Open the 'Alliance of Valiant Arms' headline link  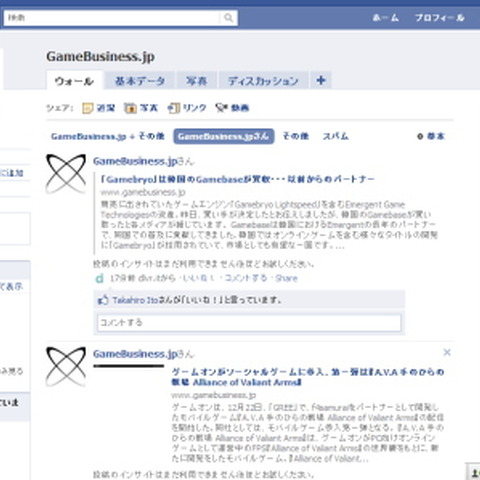click(x=307, y=377)
